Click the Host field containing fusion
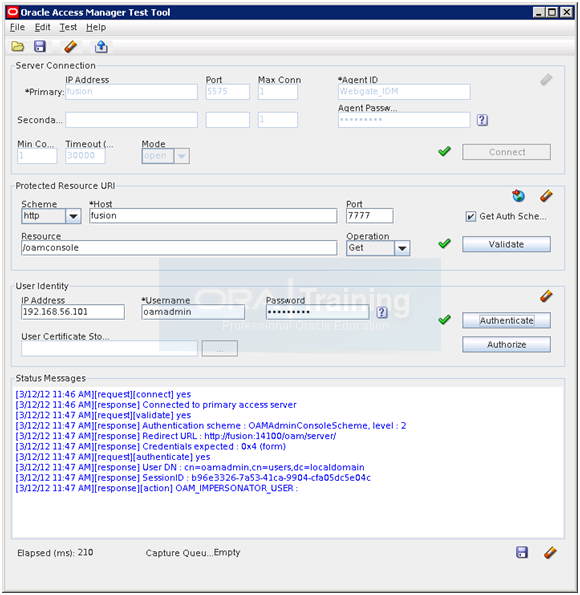The width and height of the screenshot is (580, 595). point(213,216)
